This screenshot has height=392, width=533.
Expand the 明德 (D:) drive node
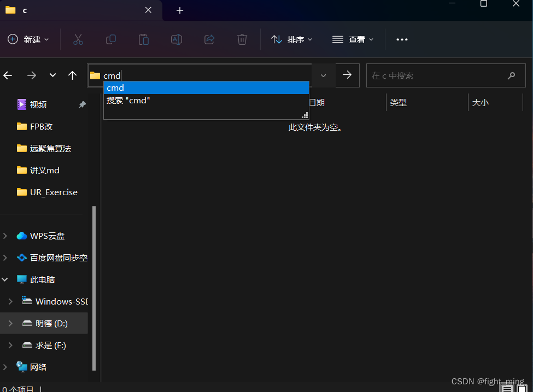(x=10, y=323)
